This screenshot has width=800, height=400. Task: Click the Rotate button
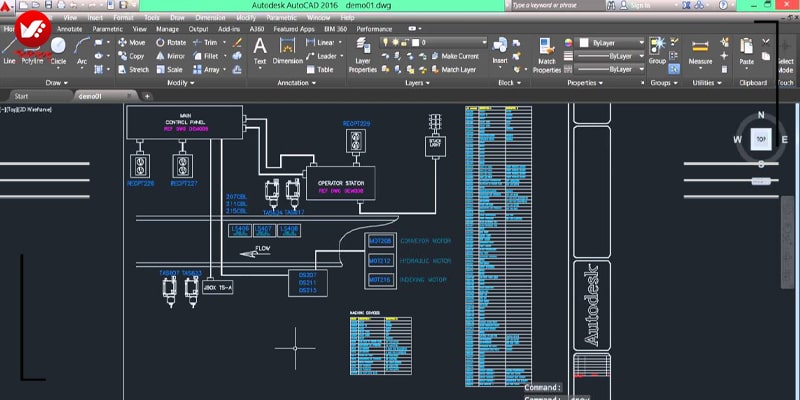[171, 42]
